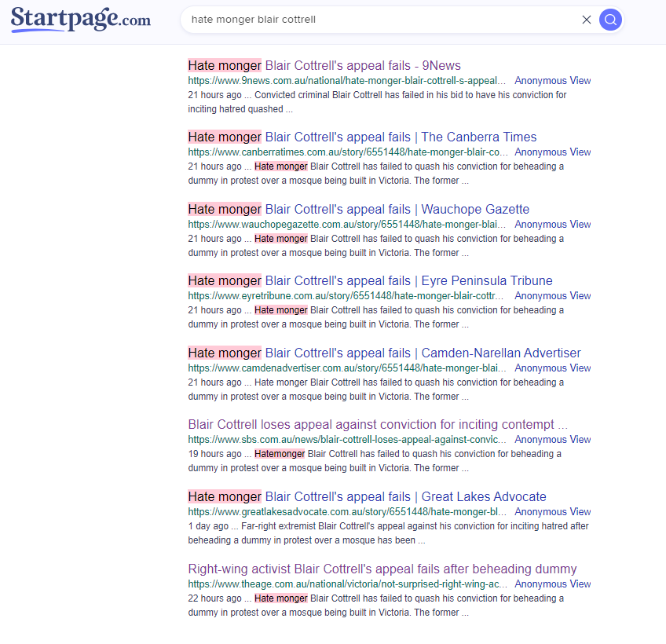Open the 9News appeal fails result title
Image resolution: width=666 pixels, height=644 pixels.
(324, 65)
